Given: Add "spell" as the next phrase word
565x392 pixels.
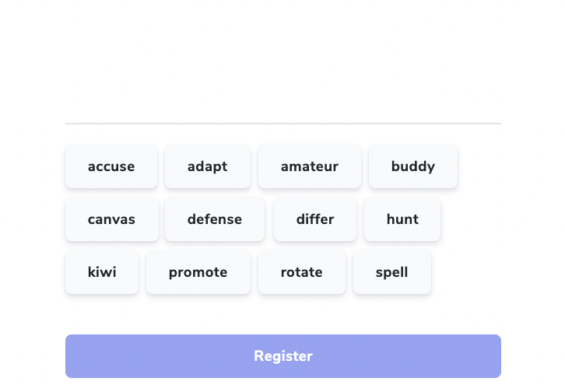Looking at the screenshot, I should click(392, 272).
